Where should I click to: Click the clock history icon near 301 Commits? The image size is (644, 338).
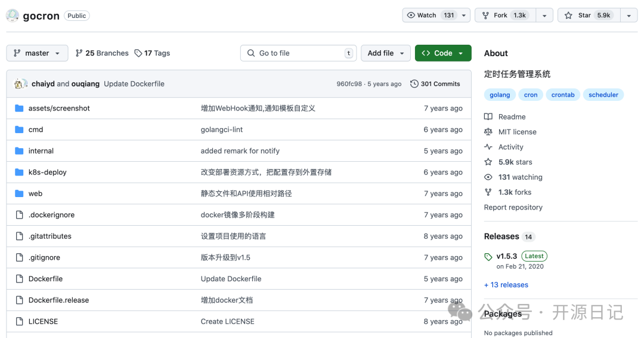point(414,84)
